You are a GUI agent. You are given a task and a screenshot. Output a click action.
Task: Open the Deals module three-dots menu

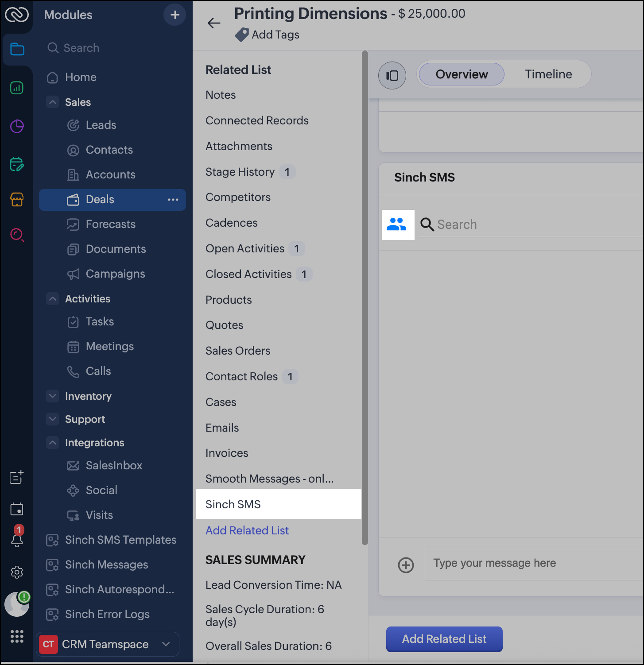point(173,200)
